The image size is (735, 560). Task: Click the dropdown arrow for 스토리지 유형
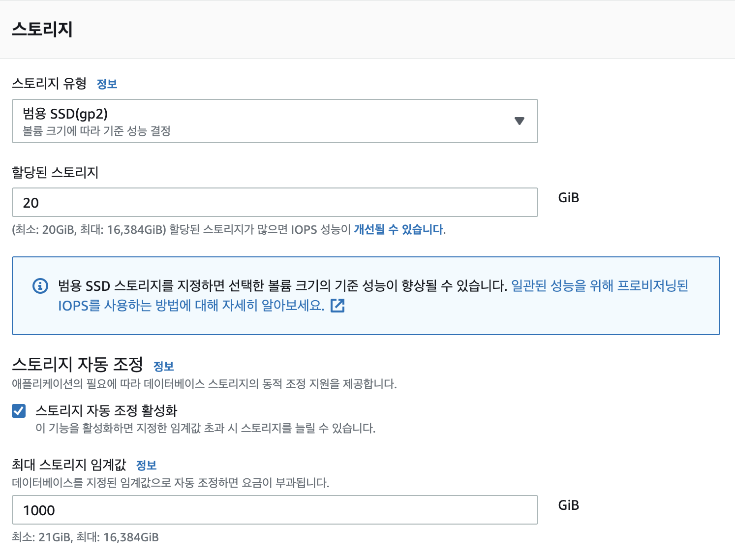point(519,121)
